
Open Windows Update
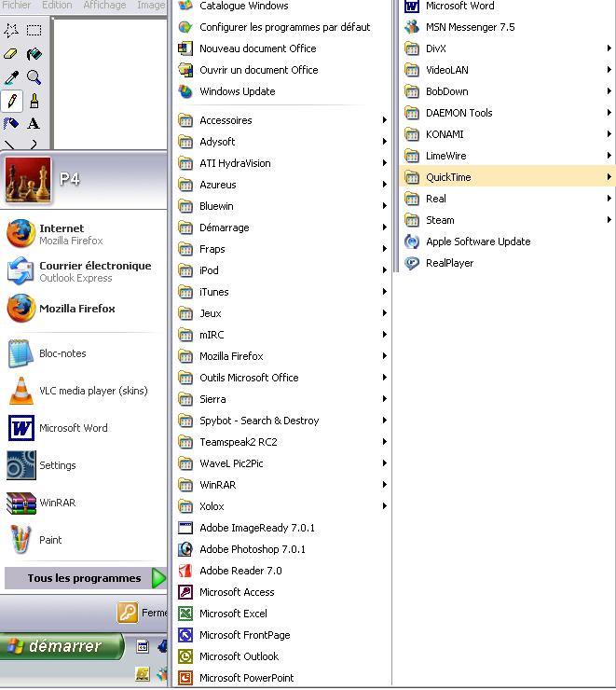coord(281,91)
